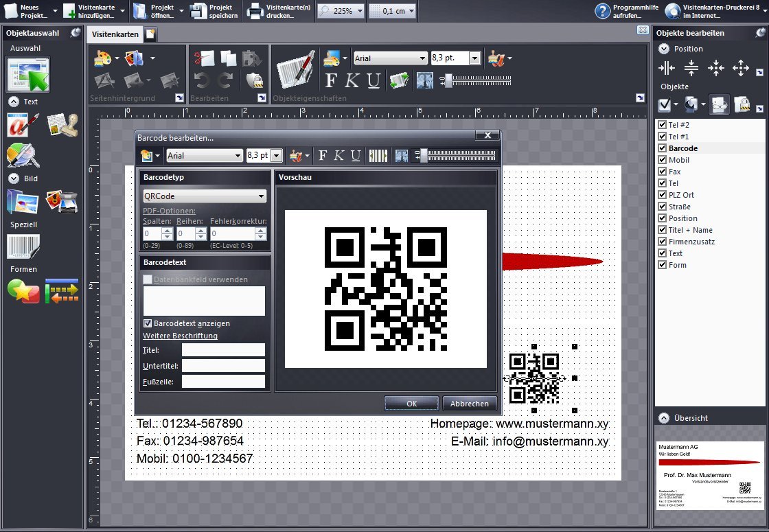Click the glasses icon in Objekte panel

[x=718, y=104]
